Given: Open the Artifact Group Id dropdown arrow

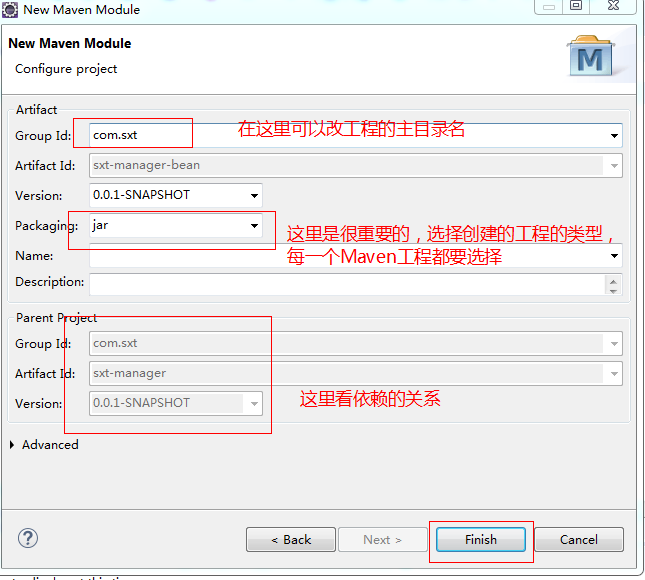Looking at the screenshot, I should point(614,136).
